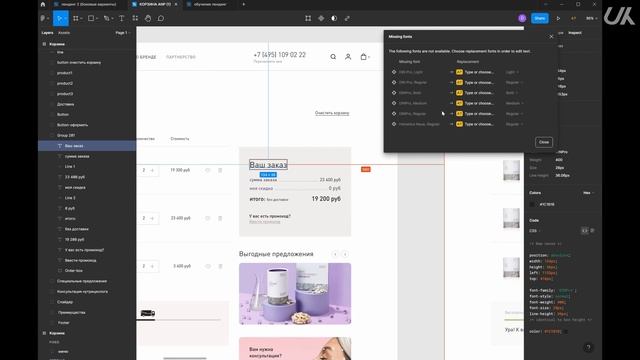Locate the last missing font with target icon

point(394,124)
